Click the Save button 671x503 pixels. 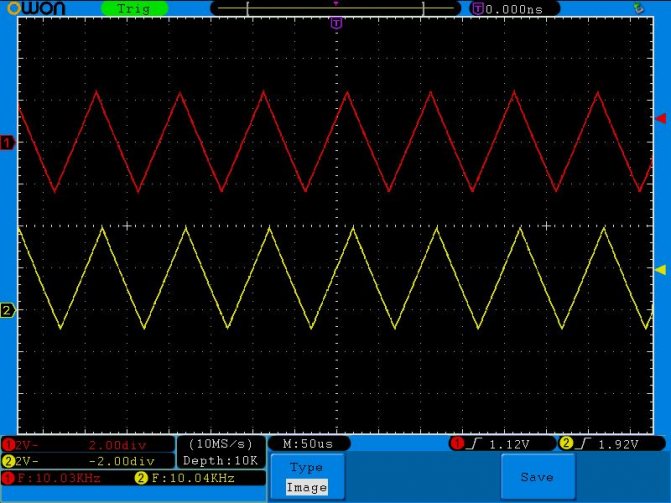click(x=537, y=477)
